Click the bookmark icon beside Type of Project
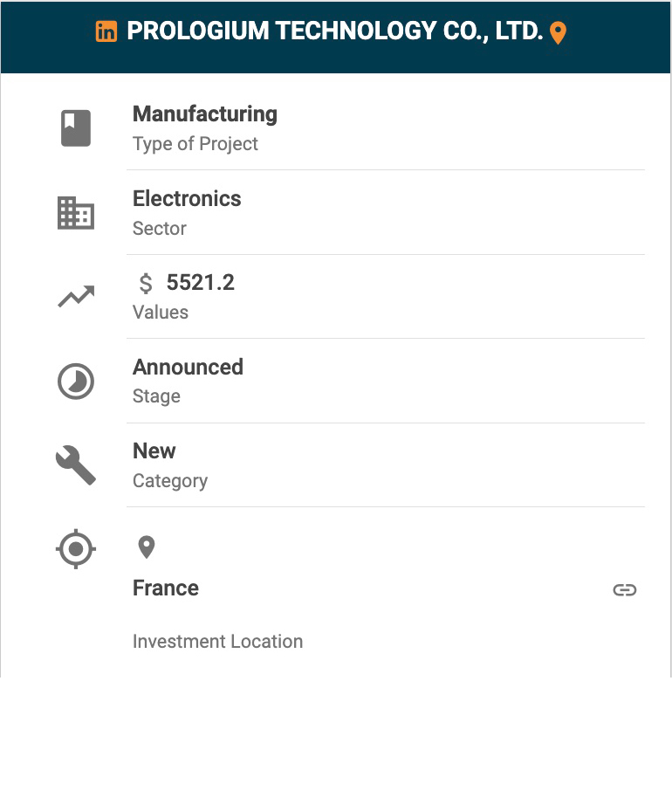This screenshot has width=672, height=791. coord(76,127)
